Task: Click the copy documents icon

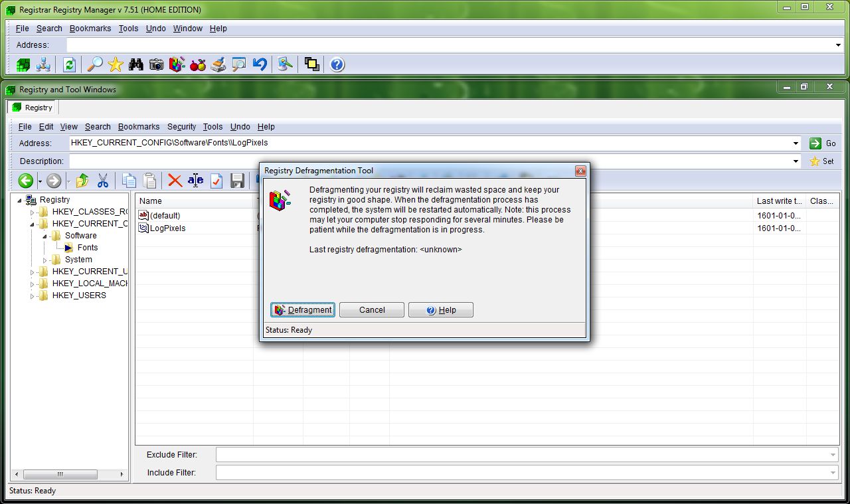Action: 129,181
